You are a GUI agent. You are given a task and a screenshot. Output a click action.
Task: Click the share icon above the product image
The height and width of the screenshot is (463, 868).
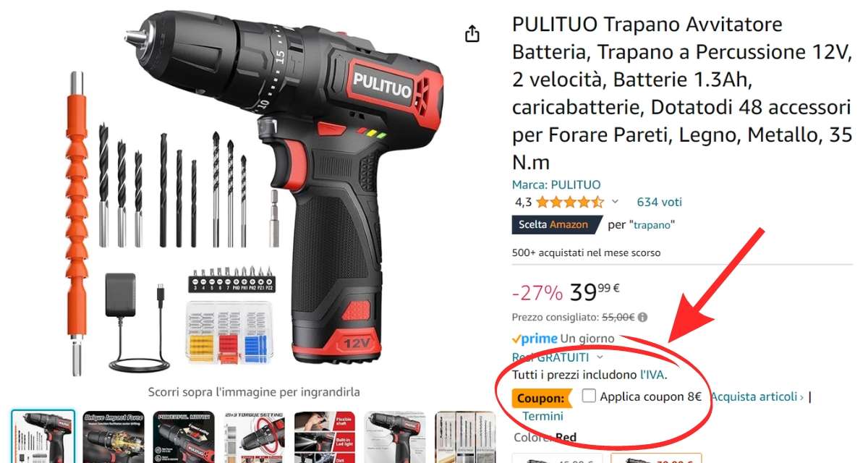click(x=472, y=34)
